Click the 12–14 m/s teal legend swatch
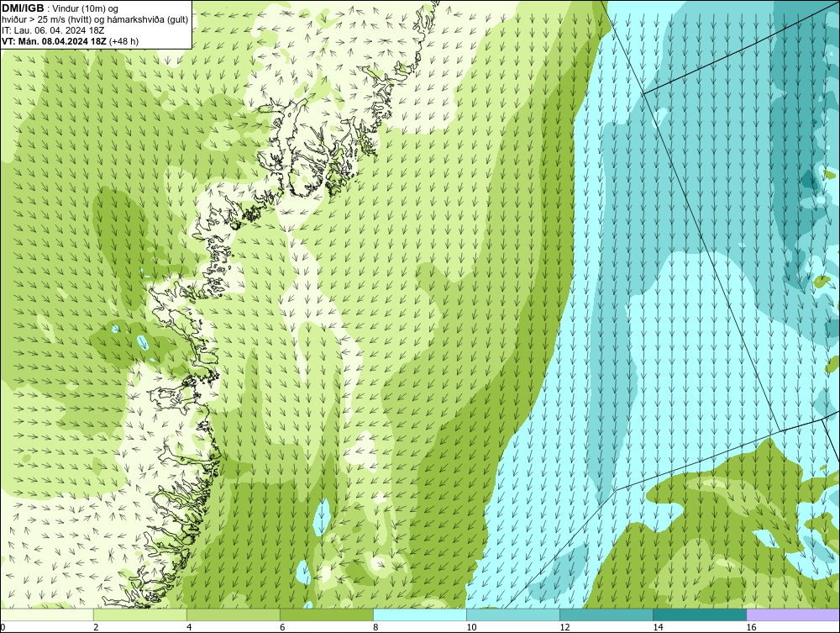 click(606, 615)
